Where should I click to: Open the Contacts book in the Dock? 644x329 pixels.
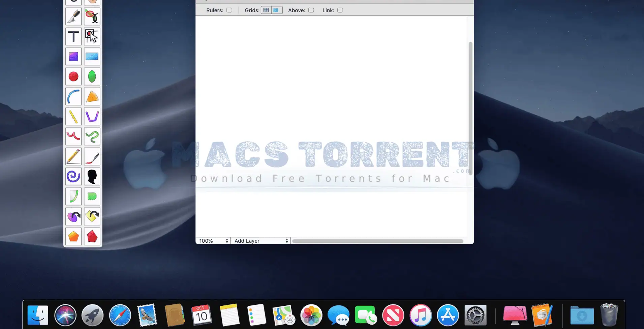[175, 316]
